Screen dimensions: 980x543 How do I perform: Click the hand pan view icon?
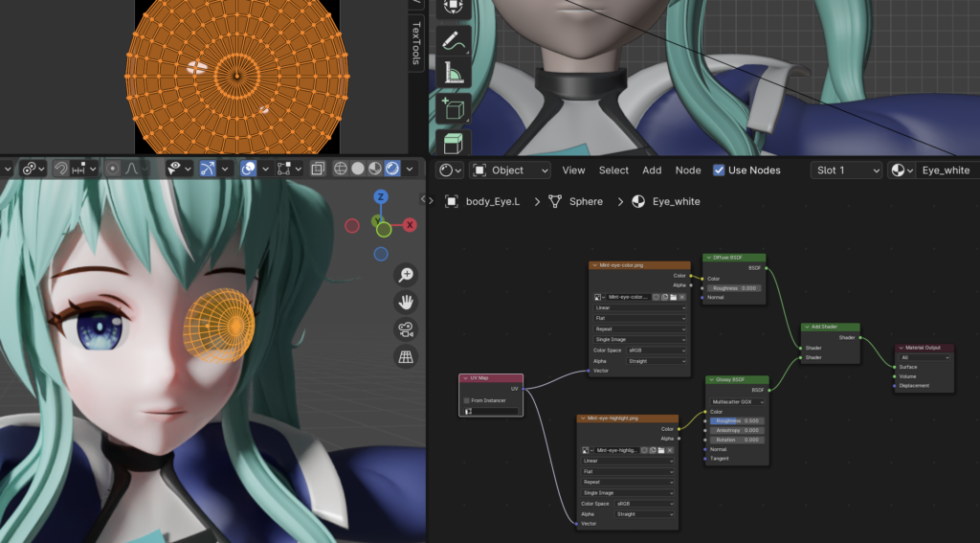[x=406, y=303]
